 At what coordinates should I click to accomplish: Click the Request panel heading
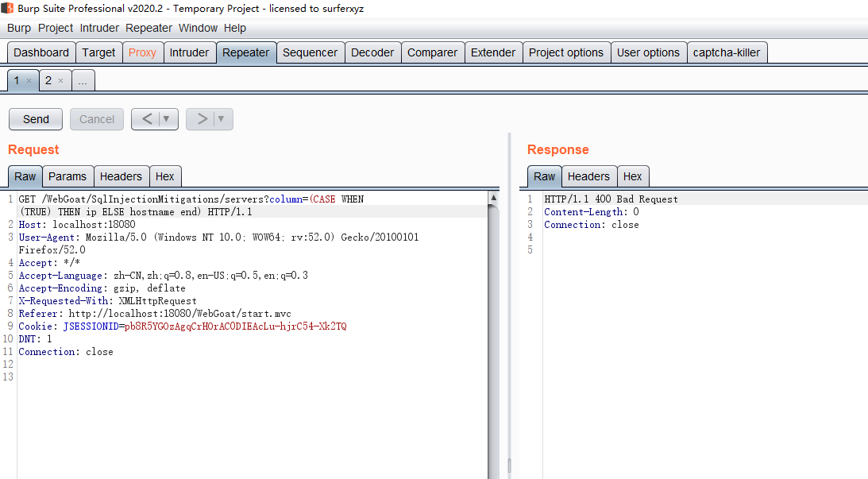pyautogui.click(x=33, y=149)
